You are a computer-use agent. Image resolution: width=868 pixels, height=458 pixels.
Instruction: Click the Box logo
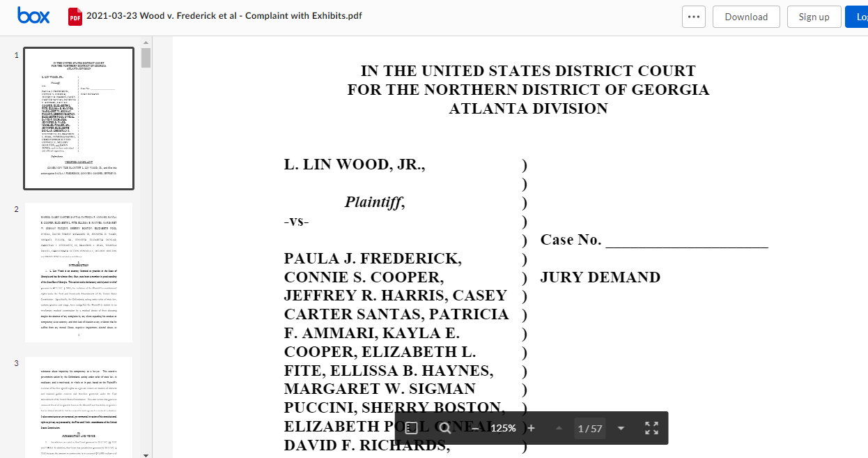tap(33, 15)
